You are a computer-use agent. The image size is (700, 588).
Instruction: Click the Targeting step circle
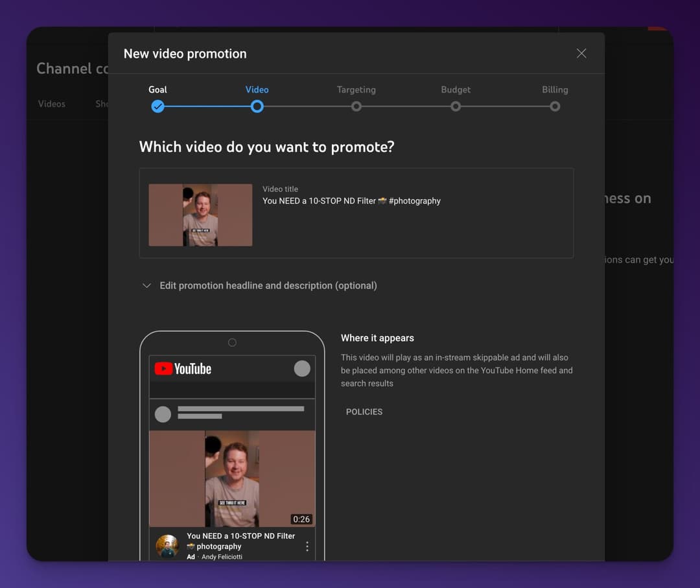356,106
